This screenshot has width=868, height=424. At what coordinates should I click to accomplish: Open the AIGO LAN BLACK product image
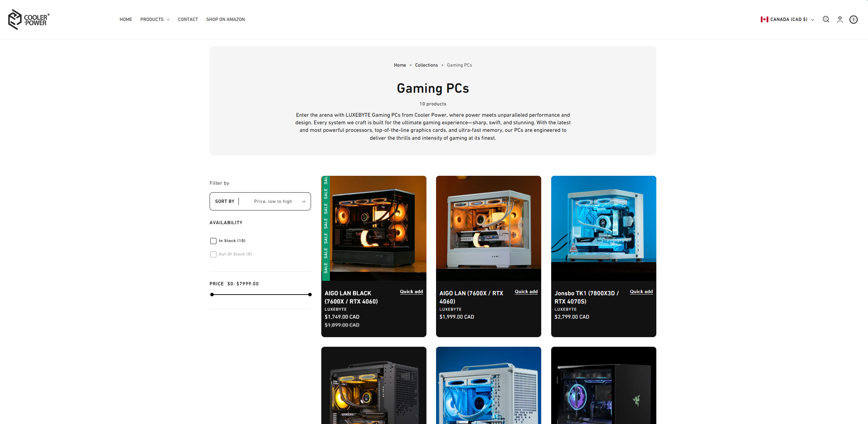374,228
